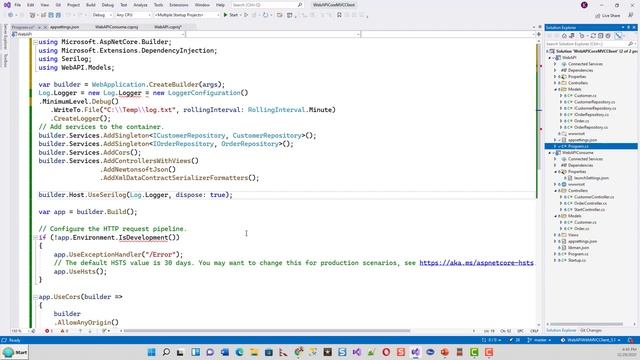Click the Save All toolbar icon
Image resolution: width=640 pixels, height=360 pixels.
coord(58,15)
